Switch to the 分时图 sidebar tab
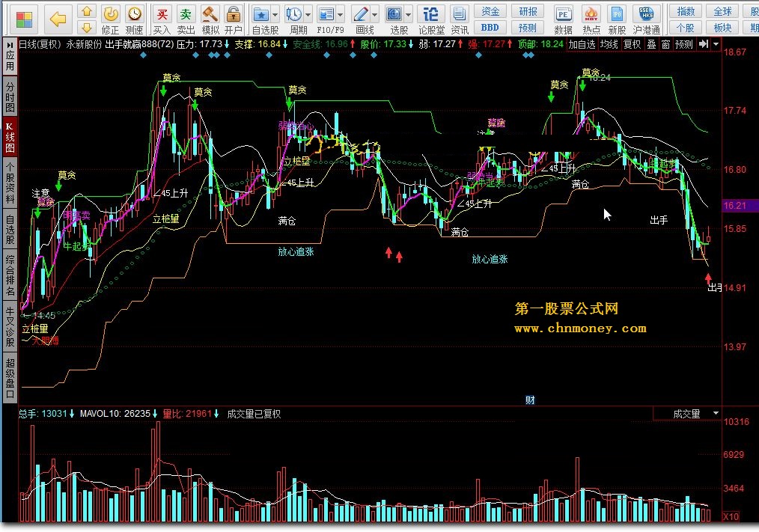759x532 pixels. (x=10, y=97)
